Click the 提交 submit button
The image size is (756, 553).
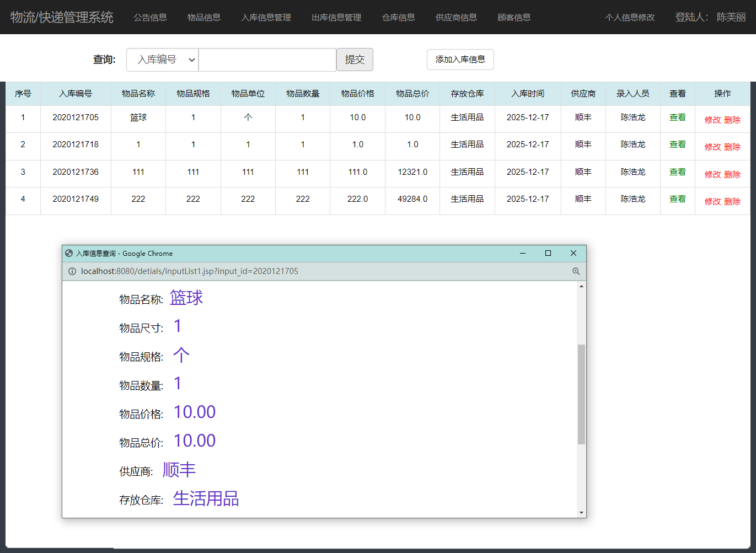point(355,59)
